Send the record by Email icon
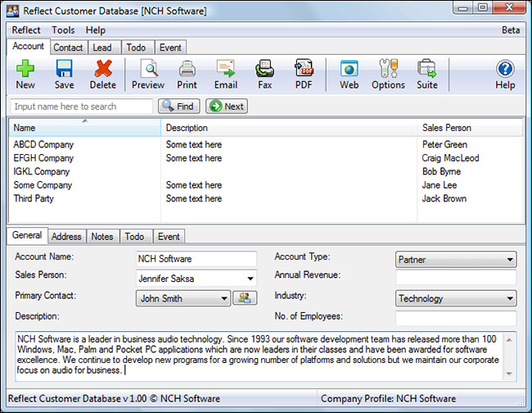532x413 pixels. 226,70
